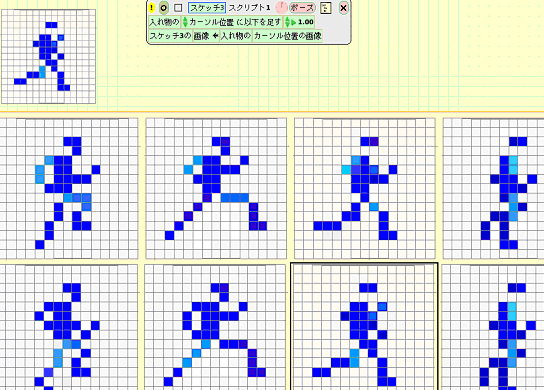
Task: Click the ポーズ status button
Action: pos(302,8)
